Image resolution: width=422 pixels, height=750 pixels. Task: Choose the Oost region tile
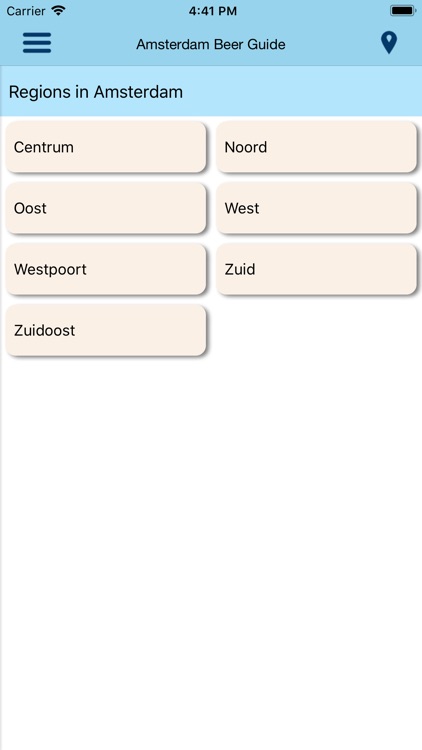[x=106, y=208]
